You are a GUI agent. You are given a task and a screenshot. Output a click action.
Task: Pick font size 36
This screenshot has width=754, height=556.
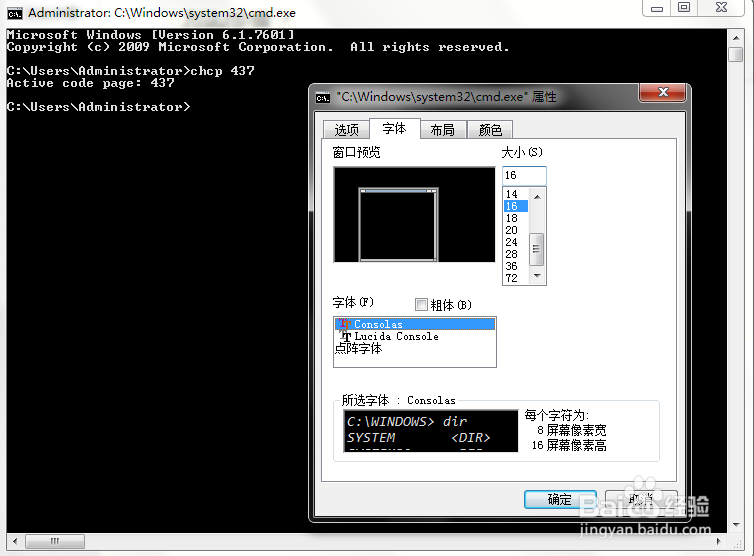pyautogui.click(x=515, y=266)
